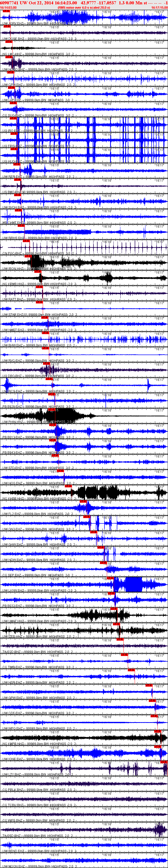Select the UW CDF EHZ station label

click(38, 713)
